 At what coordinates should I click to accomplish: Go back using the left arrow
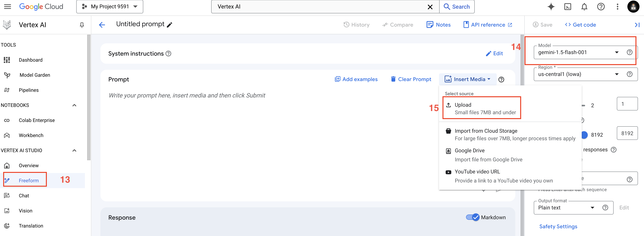102,25
